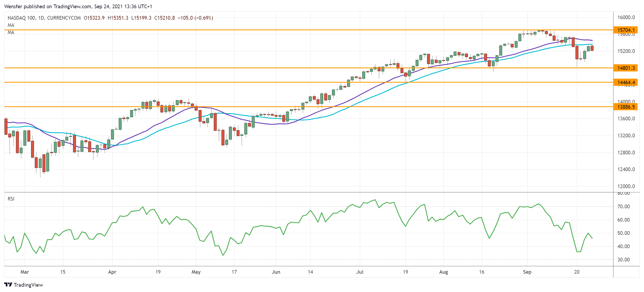
Task: Click the 16000.0 price axis value
Action: pyautogui.click(x=626, y=18)
